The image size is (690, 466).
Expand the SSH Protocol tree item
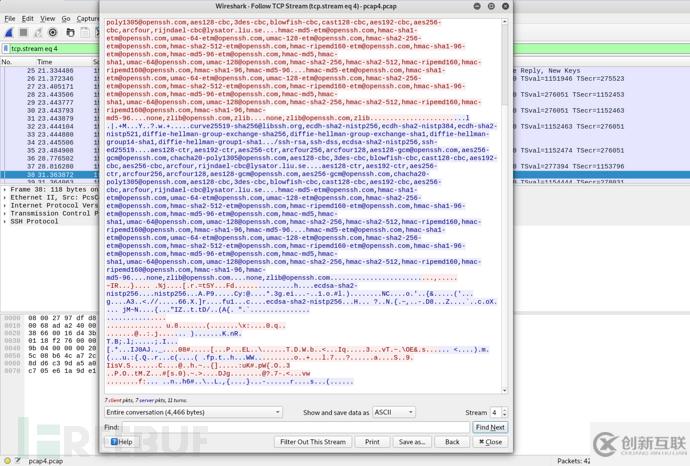(5, 221)
